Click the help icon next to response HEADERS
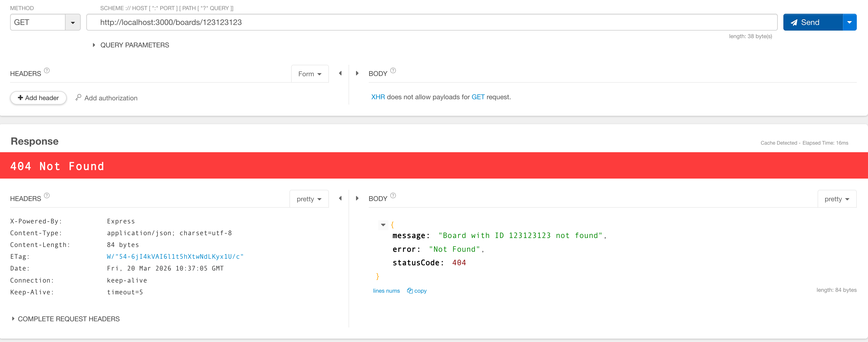This screenshot has height=342, width=868. point(47,196)
